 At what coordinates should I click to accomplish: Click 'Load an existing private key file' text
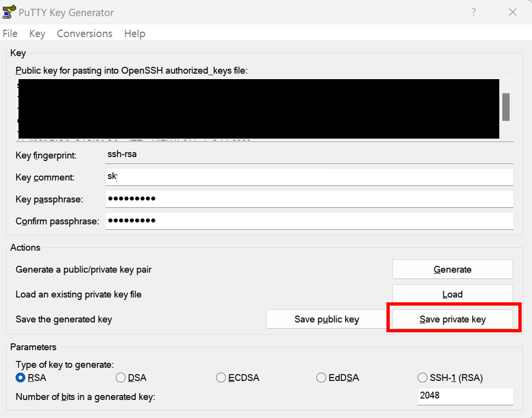(x=78, y=294)
